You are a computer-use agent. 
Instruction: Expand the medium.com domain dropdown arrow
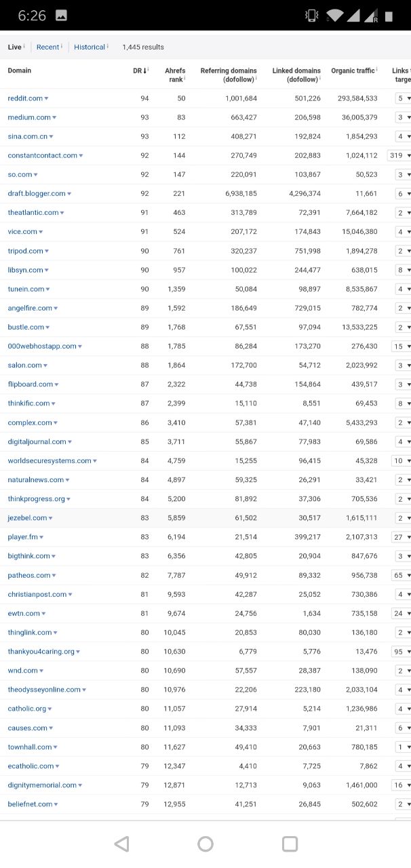click(54, 118)
